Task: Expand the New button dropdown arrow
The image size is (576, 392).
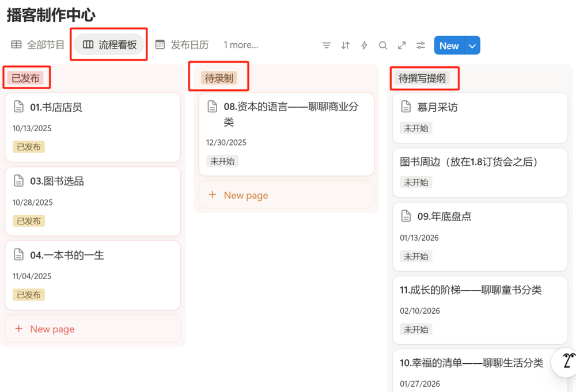Action: pyautogui.click(x=472, y=46)
